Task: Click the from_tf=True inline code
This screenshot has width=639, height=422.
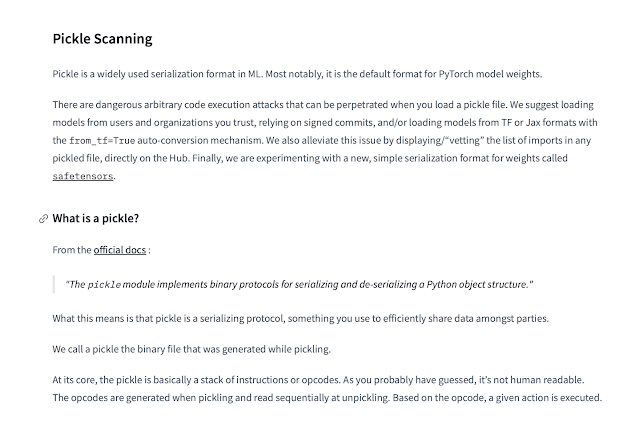Action: coord(102,141)
